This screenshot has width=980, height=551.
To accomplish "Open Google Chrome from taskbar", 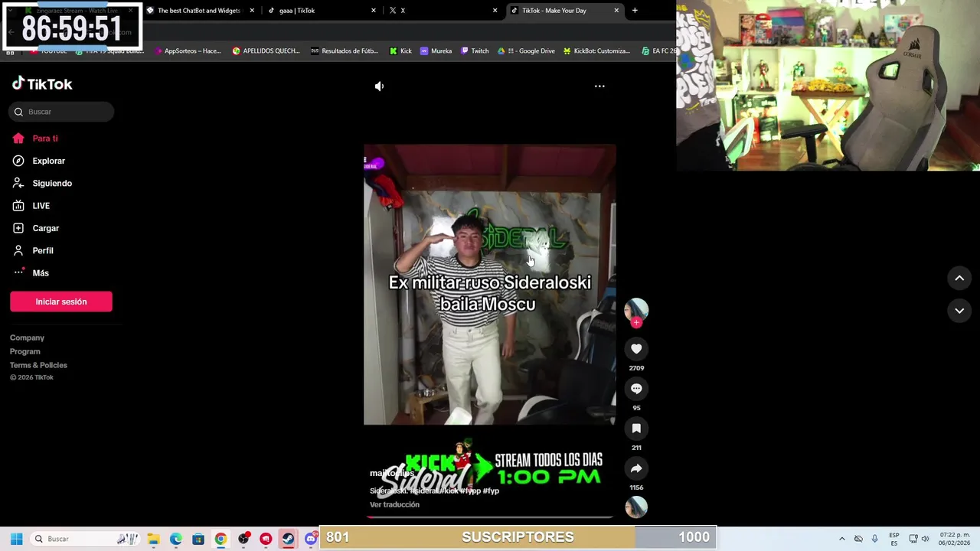I will 220,539.
